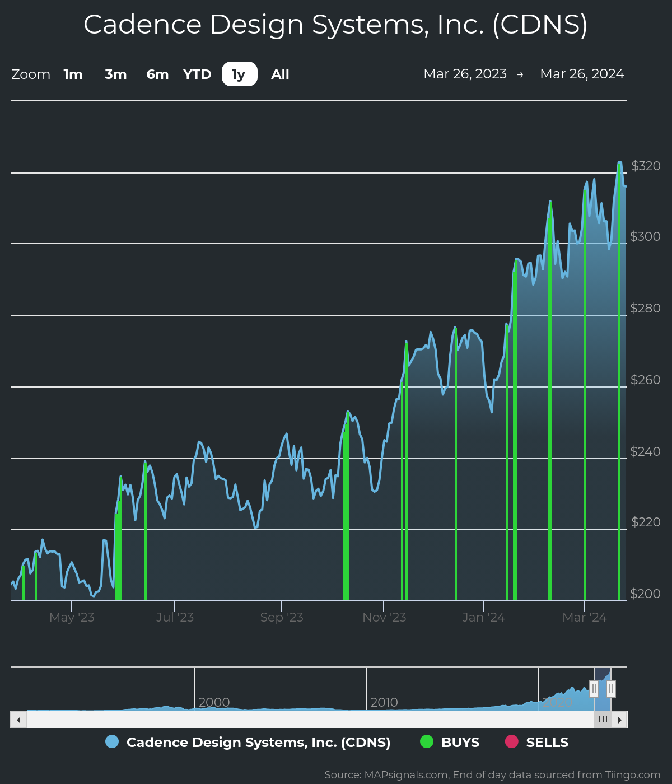The height and width of the screenshot is (784, 672).
Task: Click the right arrow on the navigator scrollbar
Action: click(x=620, y=719)
